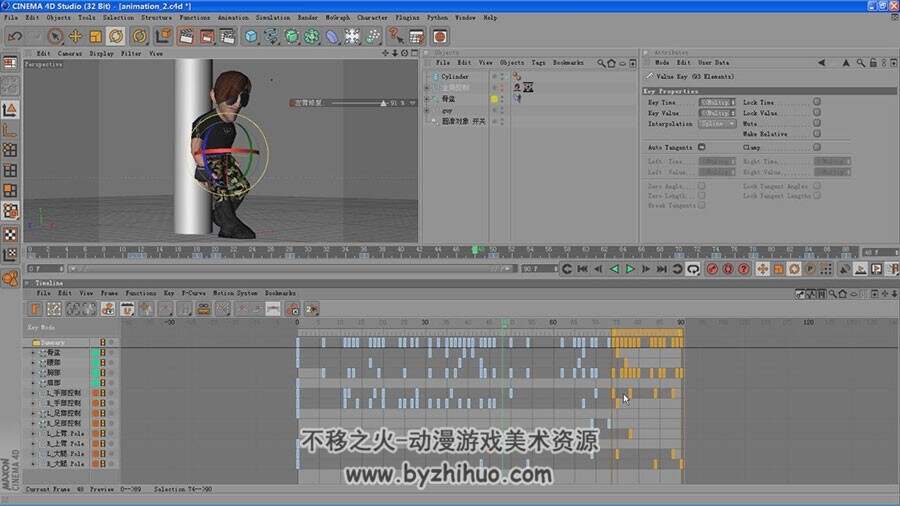Activate the highlighted Rotate tool
Screen dimensions: 900x506
116,37
